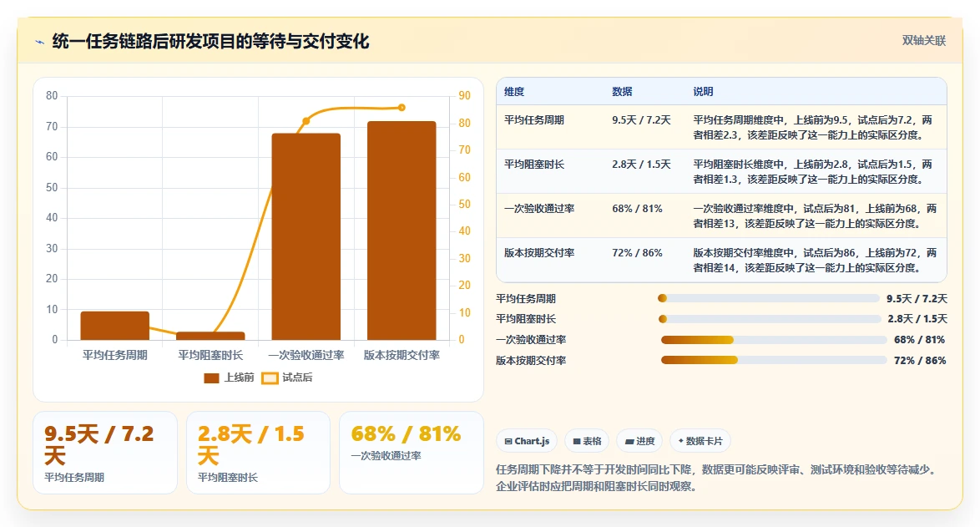Click the 版本按期交付率 progress bar
980x527 pixels.
click(x=774, y=360)
